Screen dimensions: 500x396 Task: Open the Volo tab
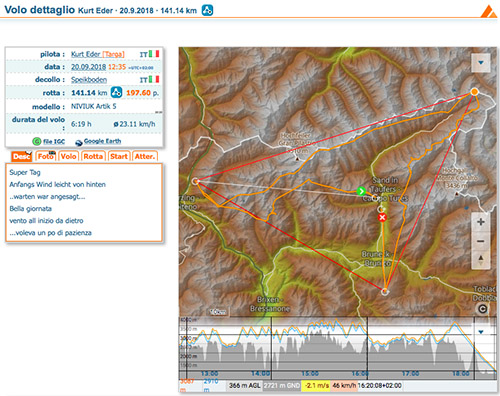[68, 156]
